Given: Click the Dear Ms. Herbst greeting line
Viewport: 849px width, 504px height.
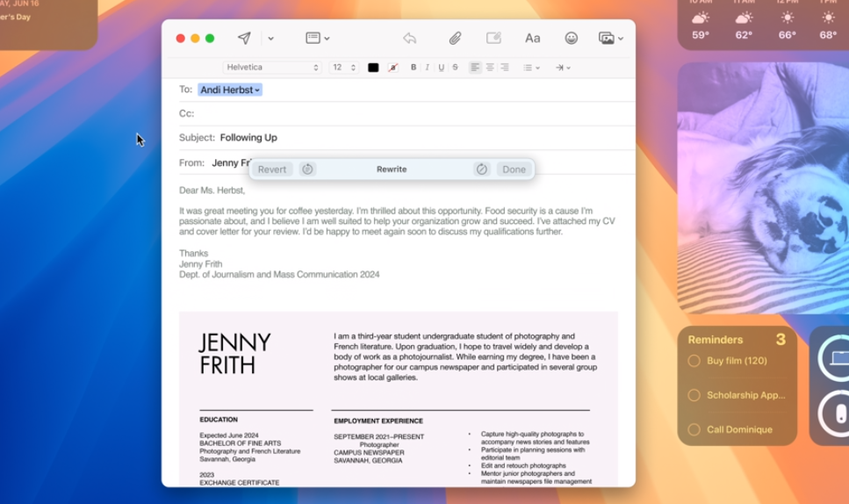Looking at the screenshot, I should tap(212, 191).
